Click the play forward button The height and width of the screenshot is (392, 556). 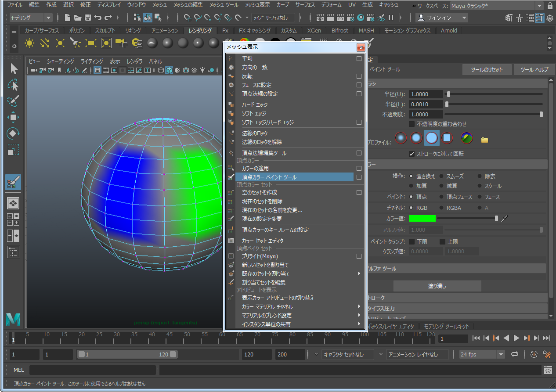click(516, 338)
